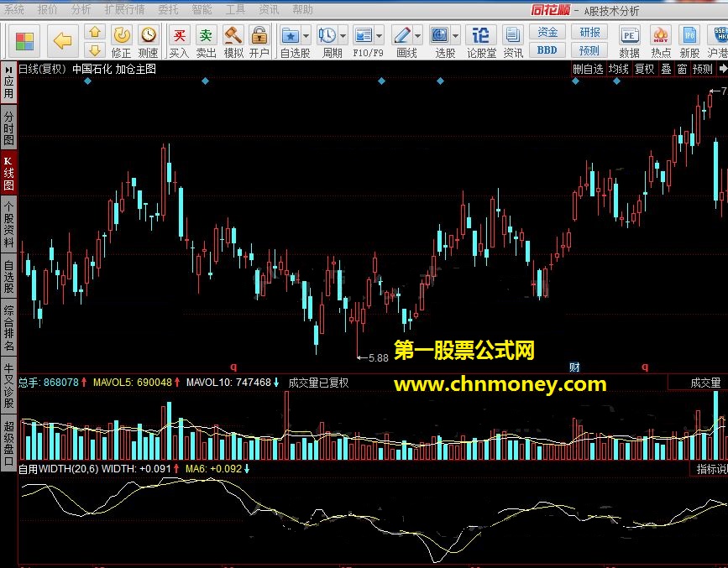Go back with the yellow left arrow
Viewport: 728px width, 568px height.
62,41
